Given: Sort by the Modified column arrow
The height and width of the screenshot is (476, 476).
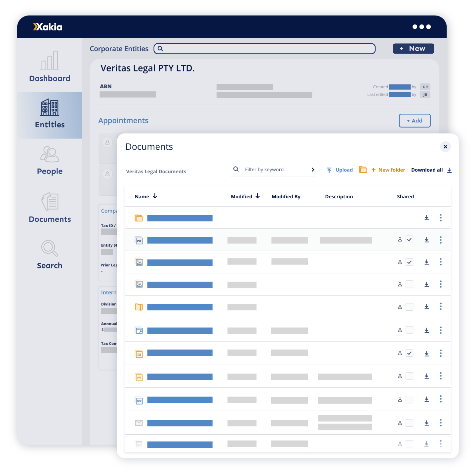Looking at the screenshot, I should (258, 196).
